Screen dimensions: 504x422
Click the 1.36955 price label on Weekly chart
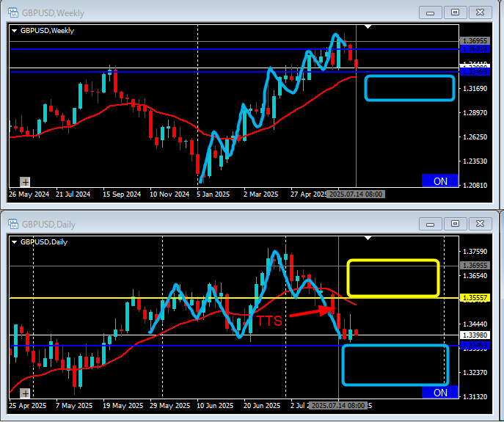coord(475,41)
